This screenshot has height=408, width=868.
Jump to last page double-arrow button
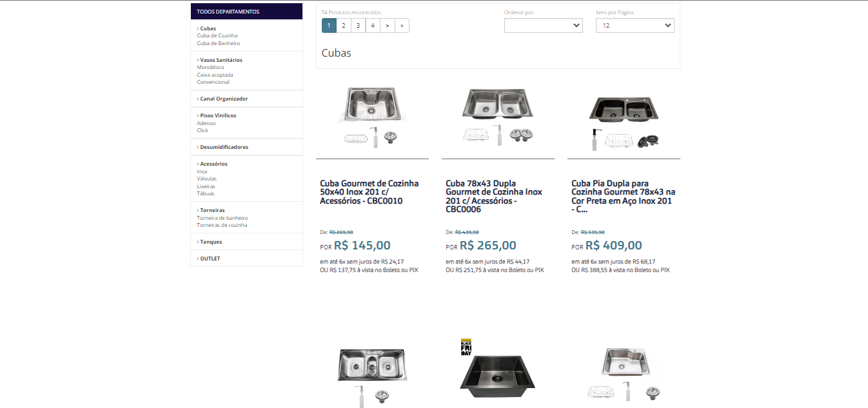[402, 26]
